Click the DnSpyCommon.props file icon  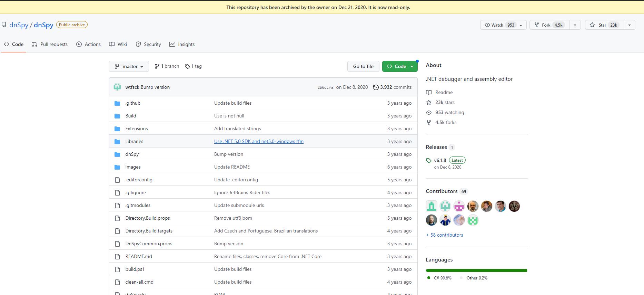(x=117, y=244)
